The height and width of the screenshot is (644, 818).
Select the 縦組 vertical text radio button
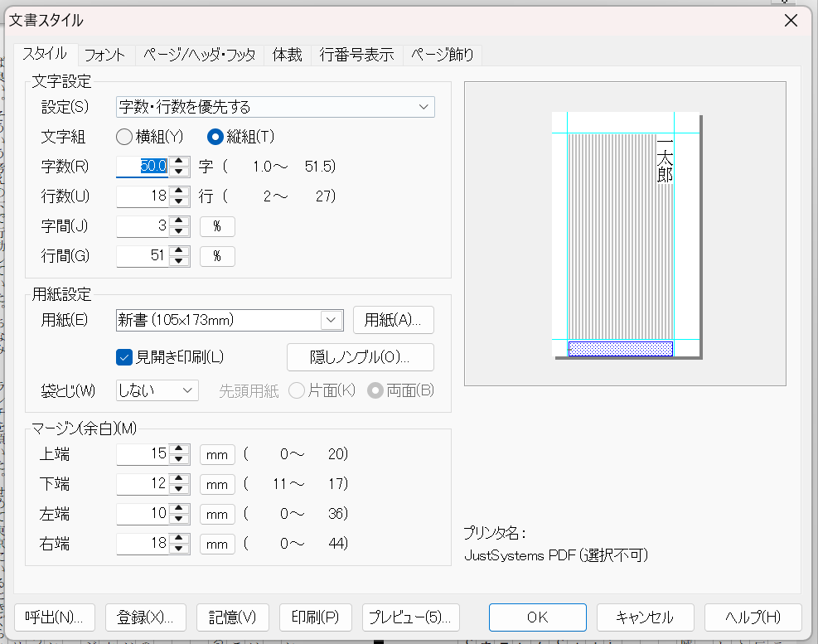click(x=215, y=136)
